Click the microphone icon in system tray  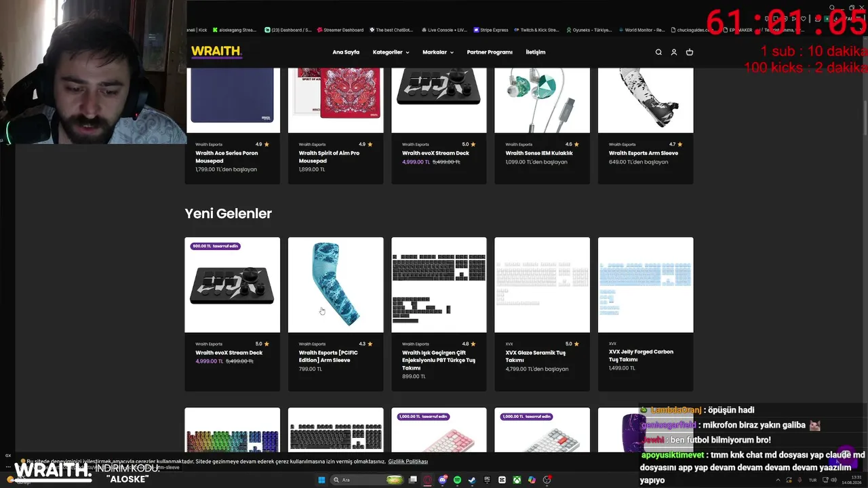(800, 480)
